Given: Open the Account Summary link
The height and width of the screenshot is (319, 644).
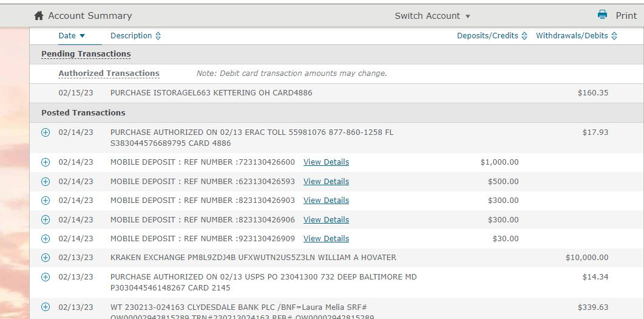Looking at the screenshot, I should pos(90,16).
